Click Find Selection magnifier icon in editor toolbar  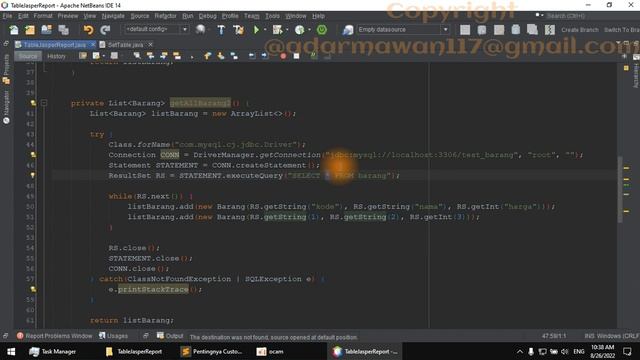[137, 56]
